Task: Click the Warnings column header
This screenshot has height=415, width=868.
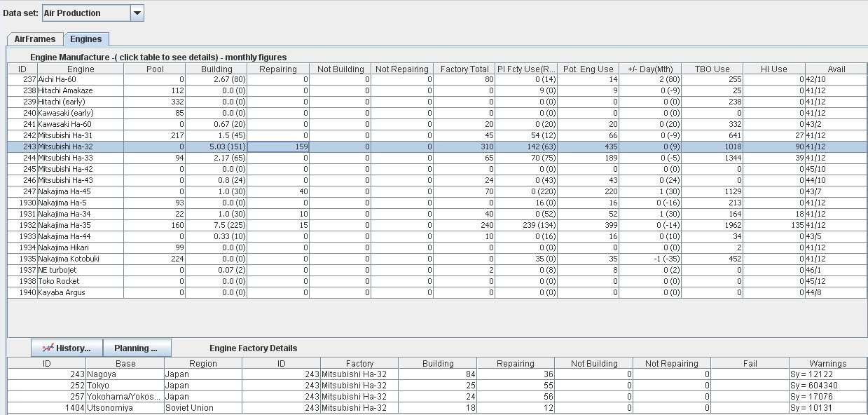Action: (828, 363)
